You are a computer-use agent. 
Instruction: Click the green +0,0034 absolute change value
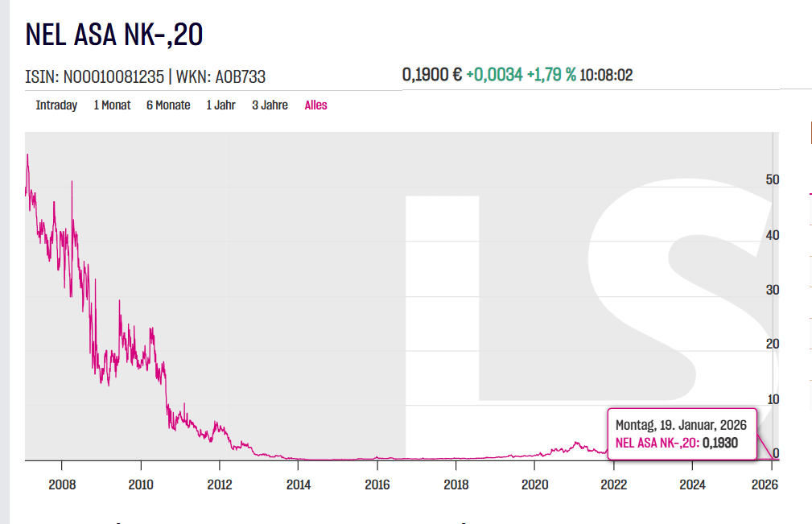coord(494,75)
